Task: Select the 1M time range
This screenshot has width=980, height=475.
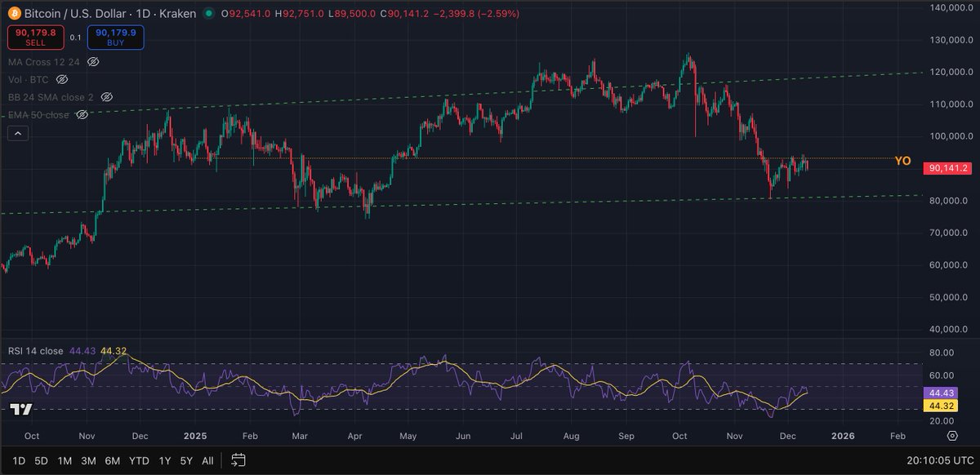Action: tap(65, 460)
